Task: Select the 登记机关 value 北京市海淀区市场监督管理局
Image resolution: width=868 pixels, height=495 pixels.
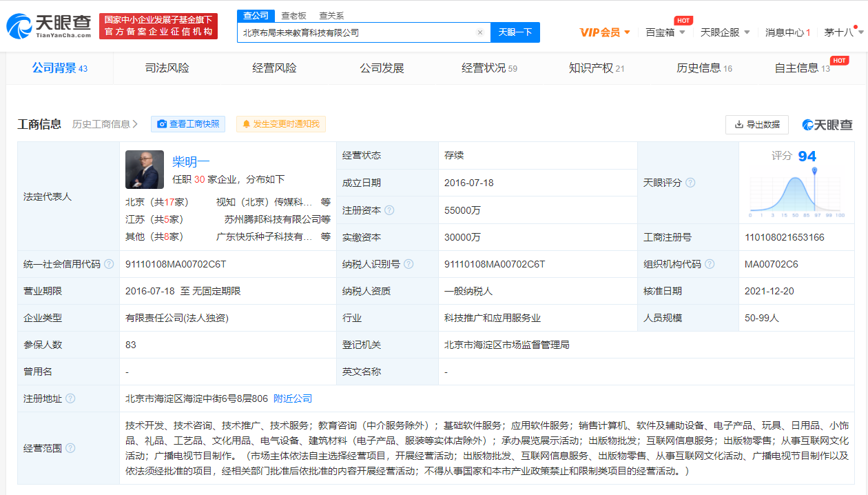Action: [507, 345]
